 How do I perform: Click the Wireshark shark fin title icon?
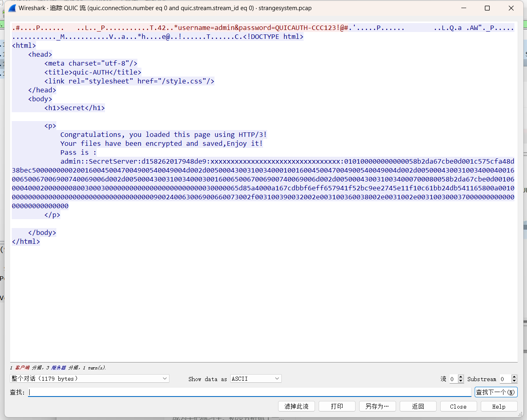(x=12, y=8)
